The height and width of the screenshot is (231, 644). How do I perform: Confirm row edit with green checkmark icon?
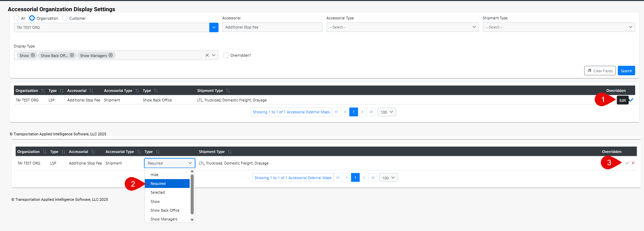click(627, 163)
